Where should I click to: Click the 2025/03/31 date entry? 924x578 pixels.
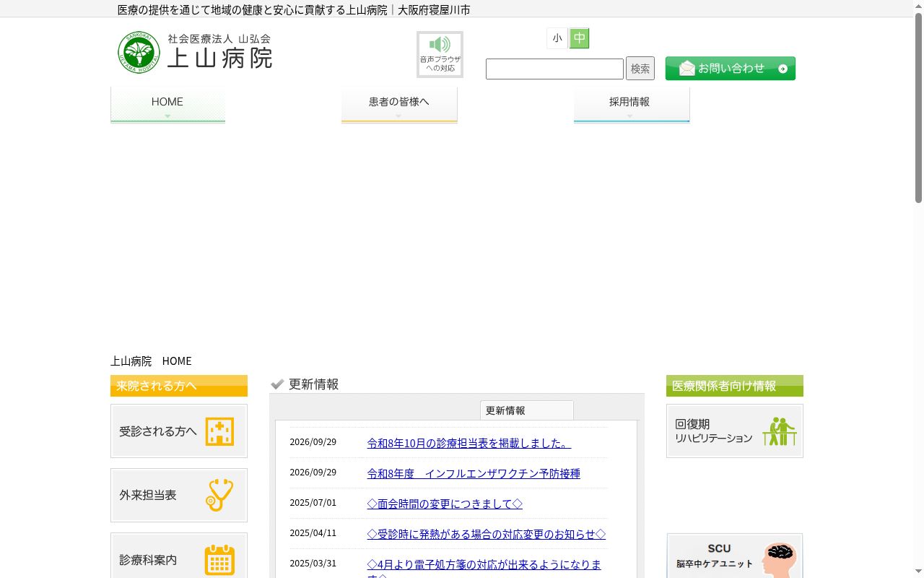[x=313, y=563]
